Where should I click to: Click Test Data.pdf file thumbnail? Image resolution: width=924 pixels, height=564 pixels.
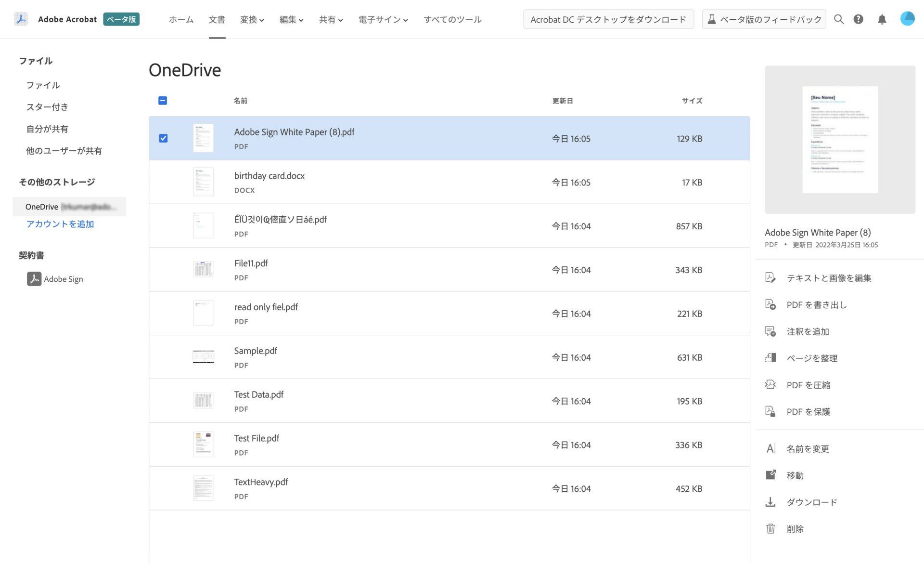[x=203, y=400]
